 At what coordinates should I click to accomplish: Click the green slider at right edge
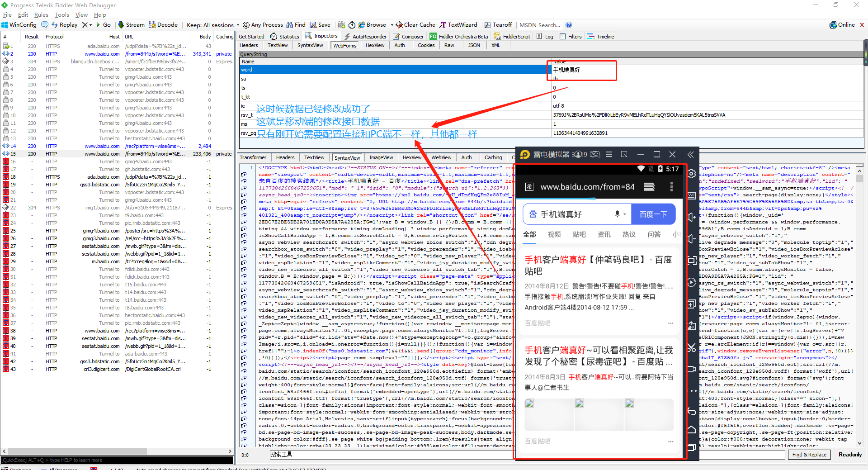(866, 53)
